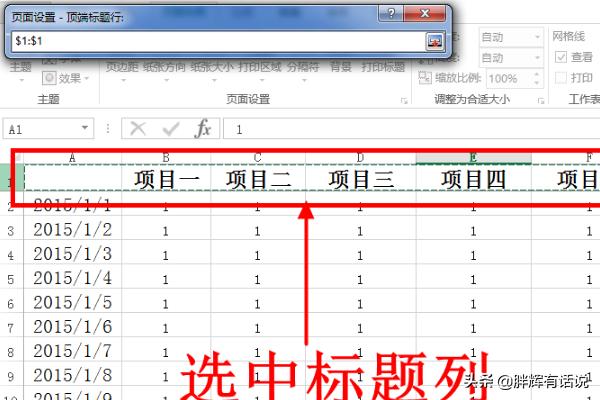This screenshot has height=400, width=600.
Task: Click cell 2015/1/8
Action: [73, 376]
